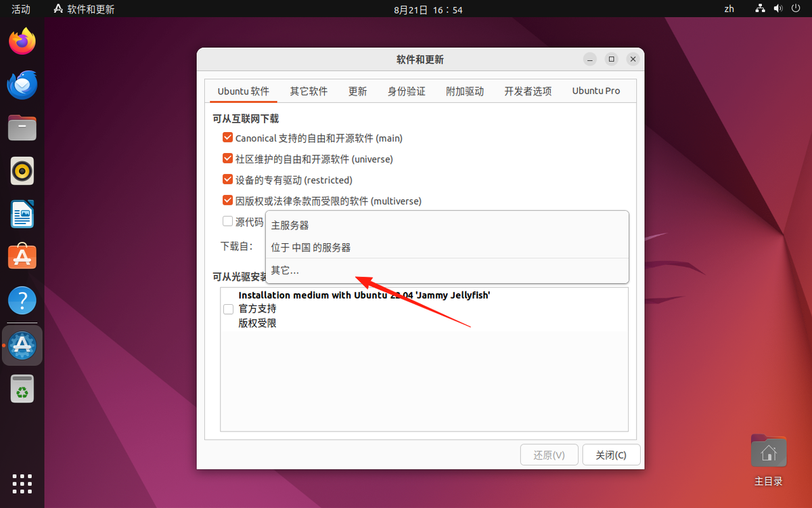Viewport: 812px width, 508px height.
Task: Click the zh input indicator in top bar
Action: point(729,9)
